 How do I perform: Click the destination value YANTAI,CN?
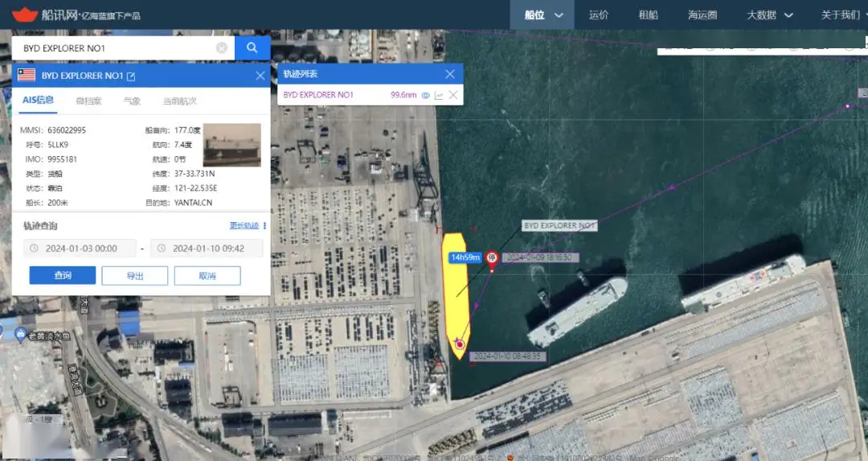pyautogui.click(x=193, y=203)
